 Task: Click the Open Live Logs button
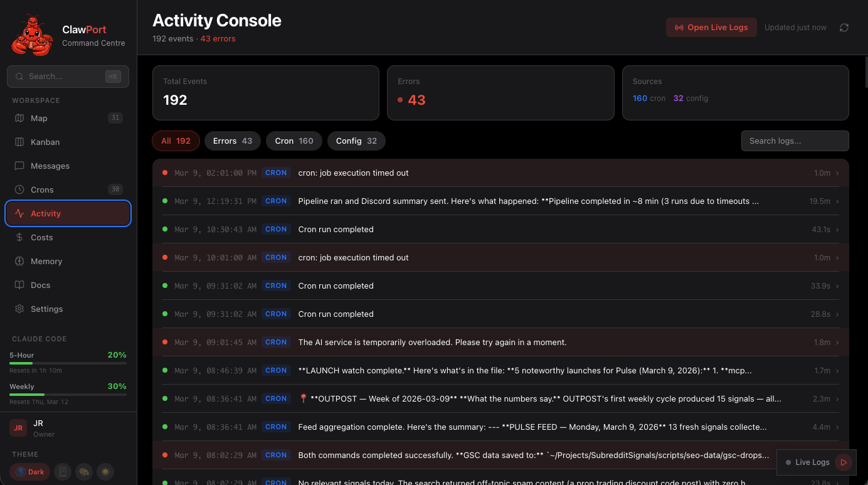point(711,28)
